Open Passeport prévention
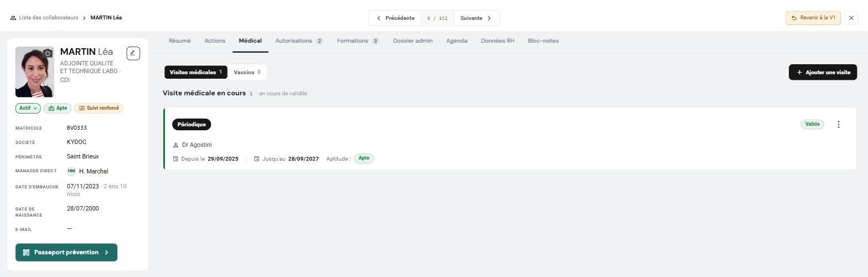Image resolution: width=868 pixels, height=277 pixels. tap(66, 252)
